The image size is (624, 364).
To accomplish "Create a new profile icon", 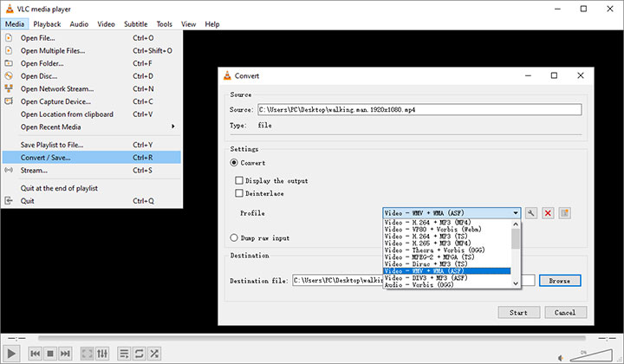I will [x=565, y=213].
